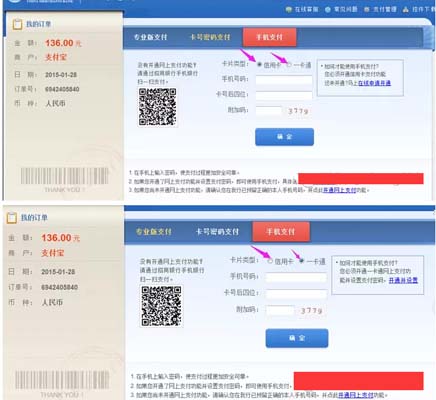Click the 开通并设置 link
Viewport: 436px width, 400px height.
403,280
